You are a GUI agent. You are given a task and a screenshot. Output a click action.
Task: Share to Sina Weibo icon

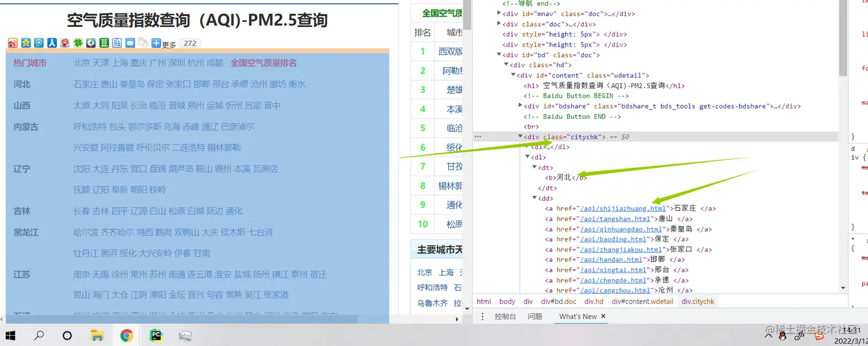click(x=13, y=43)
